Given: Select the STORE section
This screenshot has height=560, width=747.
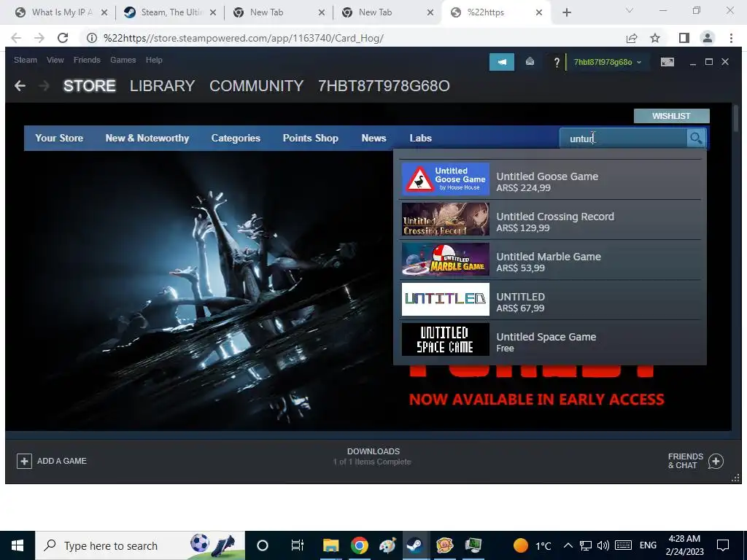Looking at the screenshot, I should [x=90, y=86].
